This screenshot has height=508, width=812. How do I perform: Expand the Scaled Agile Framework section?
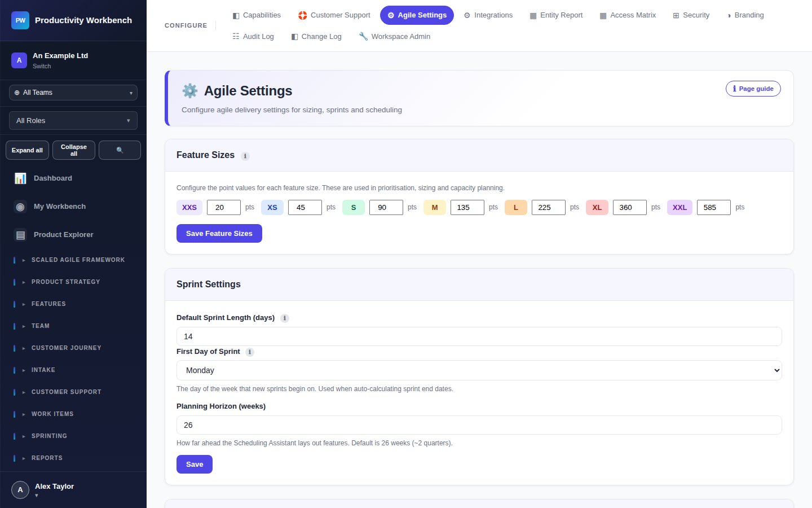[x=73, y=260]
